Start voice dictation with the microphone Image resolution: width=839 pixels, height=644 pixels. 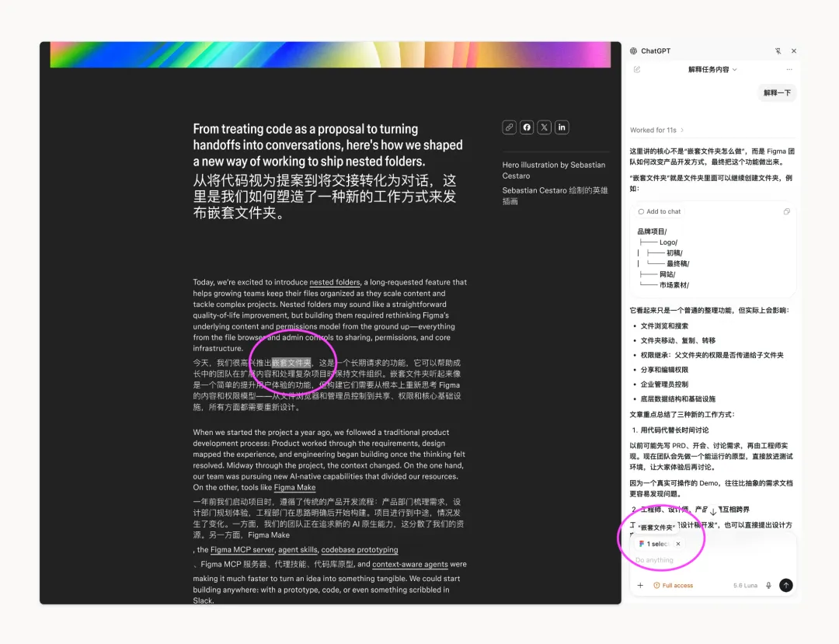(x=768, y=585)
